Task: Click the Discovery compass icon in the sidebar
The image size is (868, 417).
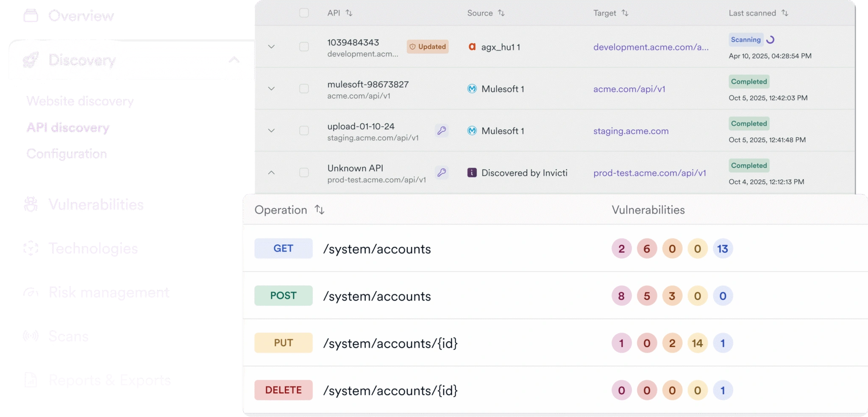Action: (31, 61)
